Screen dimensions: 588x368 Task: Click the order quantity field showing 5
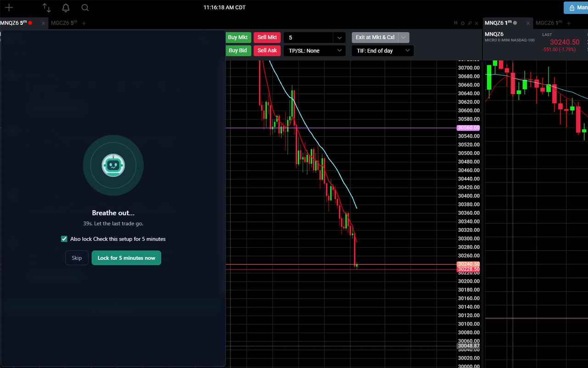[309, 38]
